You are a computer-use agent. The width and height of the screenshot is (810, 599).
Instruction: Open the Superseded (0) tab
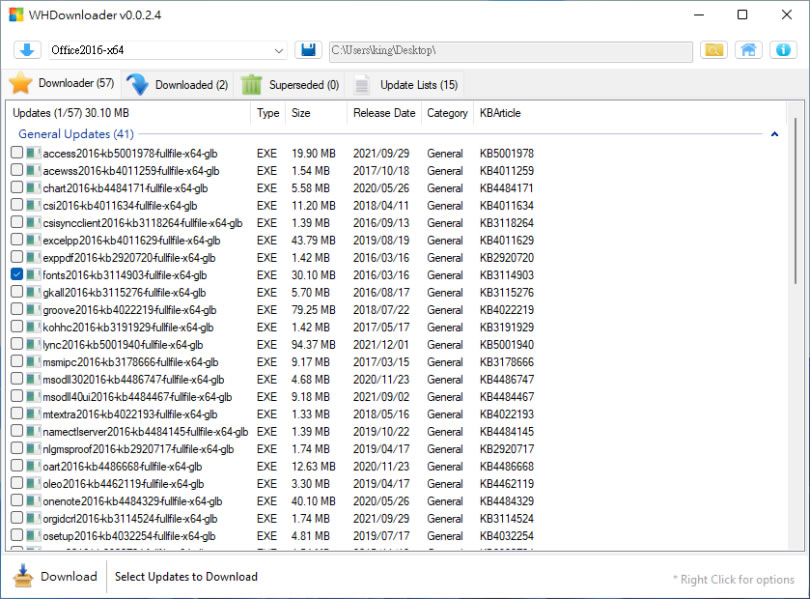tap(289, 85)
